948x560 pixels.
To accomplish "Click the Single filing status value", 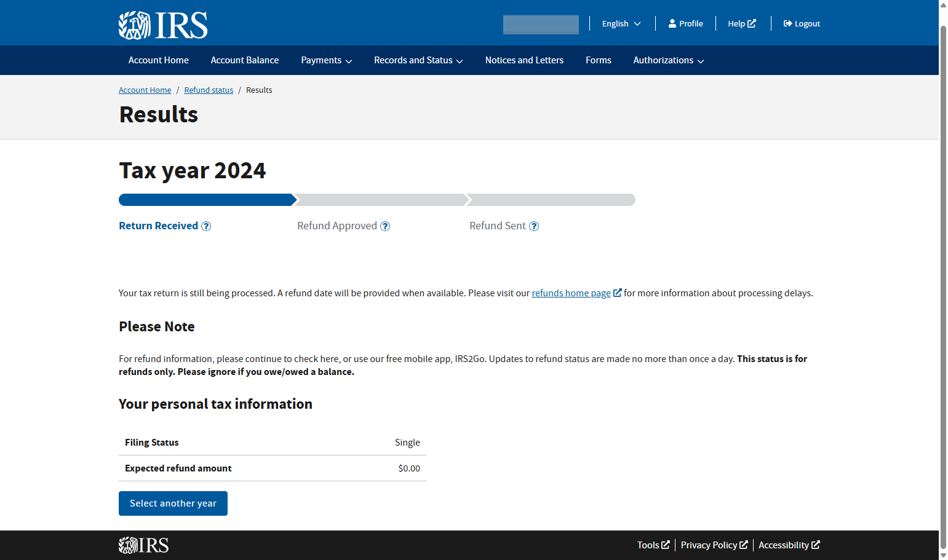I will point(407,443).
